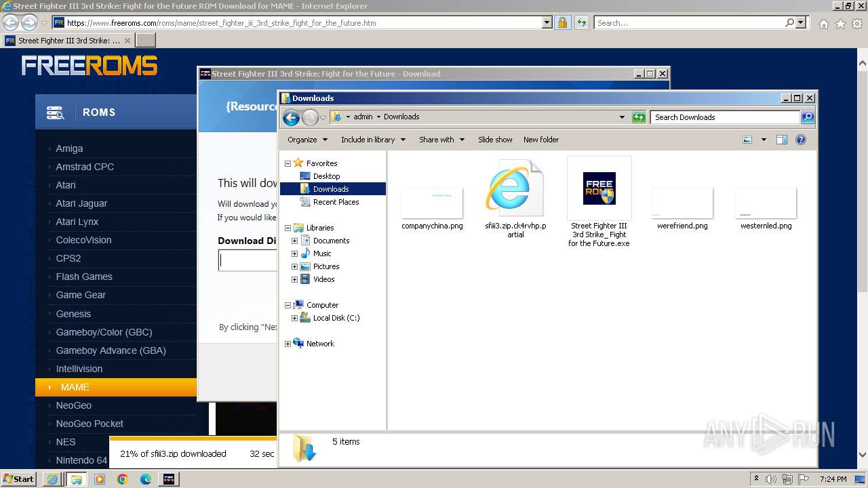This screenshot has height=488, width=868.
Task: Open the Action Center flag icon
Action: click(803, 479)
